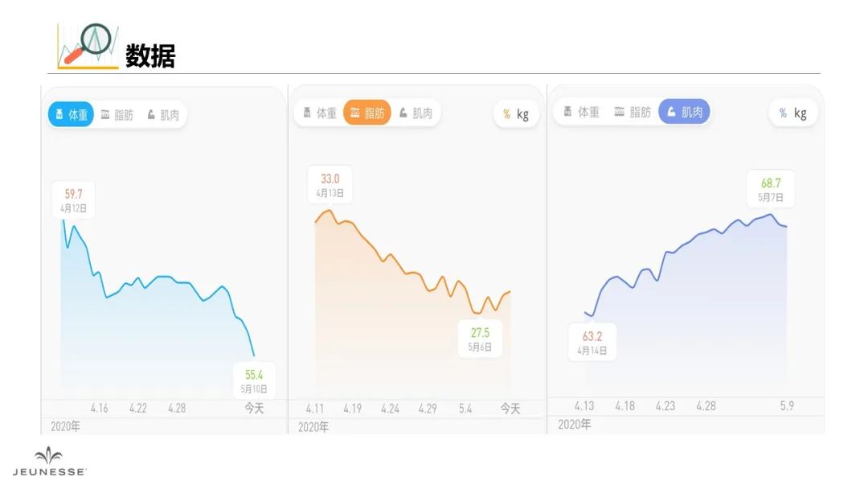
Task: Switch the right chart to the % unit
Action: pyautogui.click(x=783, y=113)
